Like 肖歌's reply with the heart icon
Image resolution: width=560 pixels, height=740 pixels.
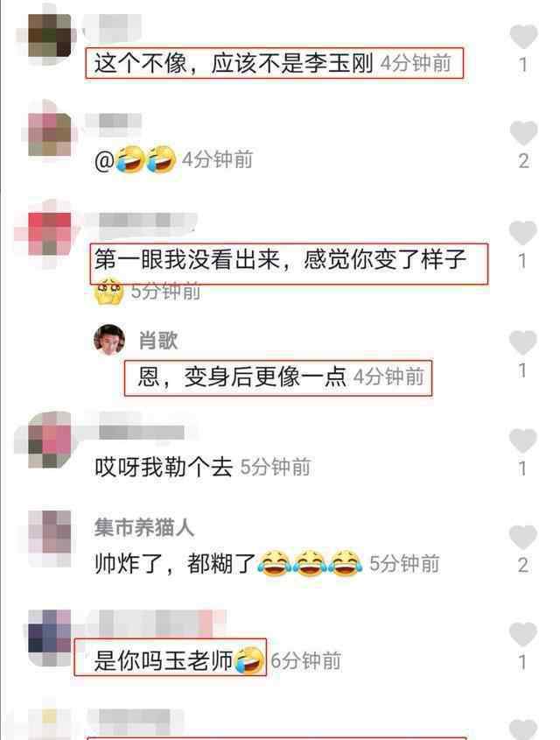(522, 342)
